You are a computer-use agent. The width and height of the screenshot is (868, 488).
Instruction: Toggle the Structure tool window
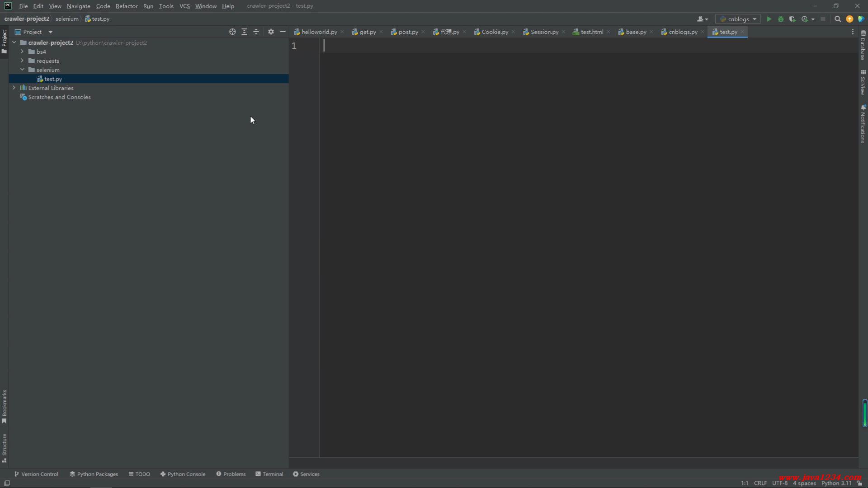click(4, 448)
